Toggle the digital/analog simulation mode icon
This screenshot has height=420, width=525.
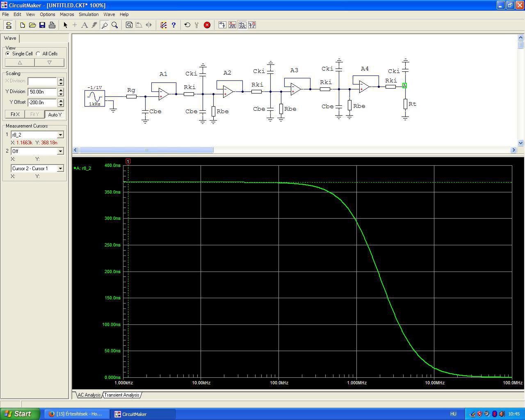point(164,25)
